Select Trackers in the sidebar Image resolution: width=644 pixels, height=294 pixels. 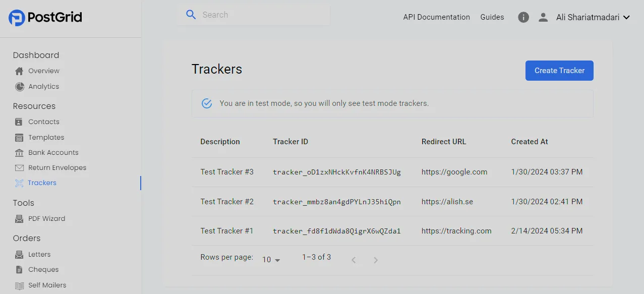pos(41,183)
